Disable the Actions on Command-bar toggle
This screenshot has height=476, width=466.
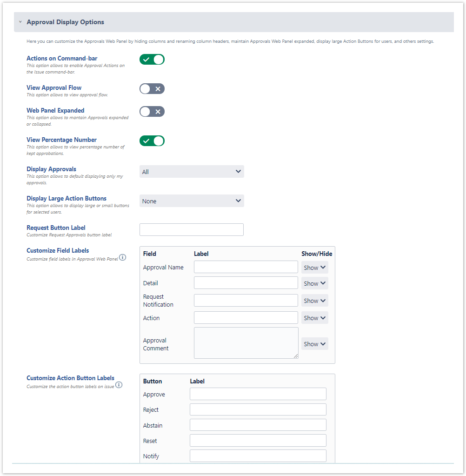pos(152,60)
